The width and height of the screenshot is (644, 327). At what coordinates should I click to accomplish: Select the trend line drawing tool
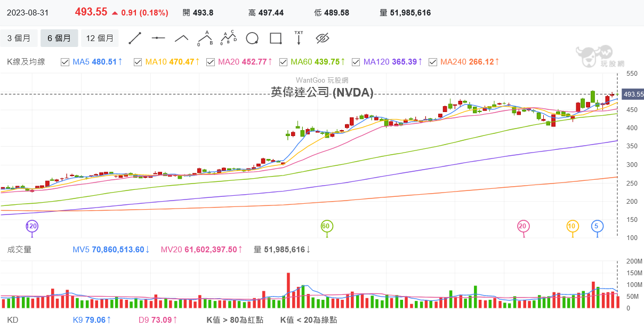135,38
